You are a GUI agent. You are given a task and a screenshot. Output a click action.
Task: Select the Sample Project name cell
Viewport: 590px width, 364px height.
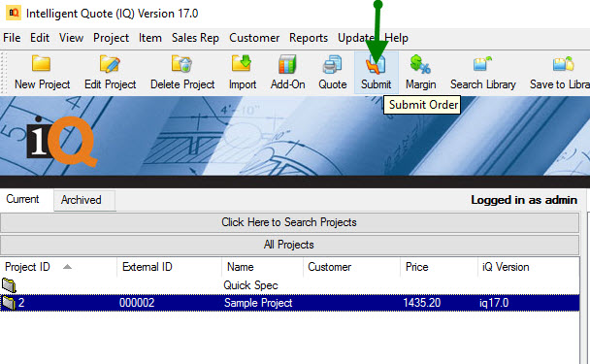[258, 303]
